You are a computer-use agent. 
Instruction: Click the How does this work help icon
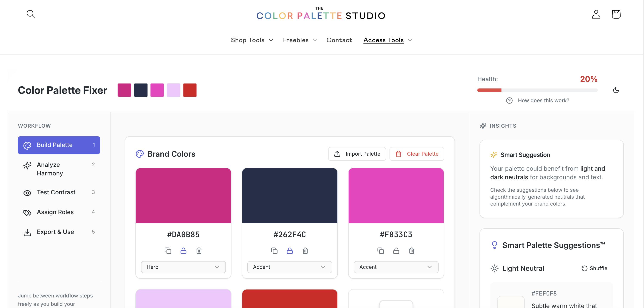tap(509, 101)
